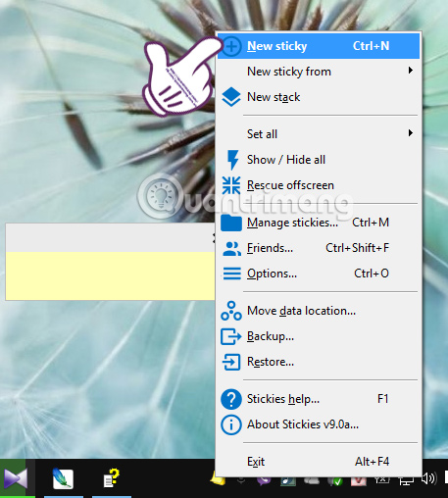Image resolution: width=448 pixels, height=498 pixels.
Task: Choose Rescue offscreen from the menu
Action: (x=318, y=185)
